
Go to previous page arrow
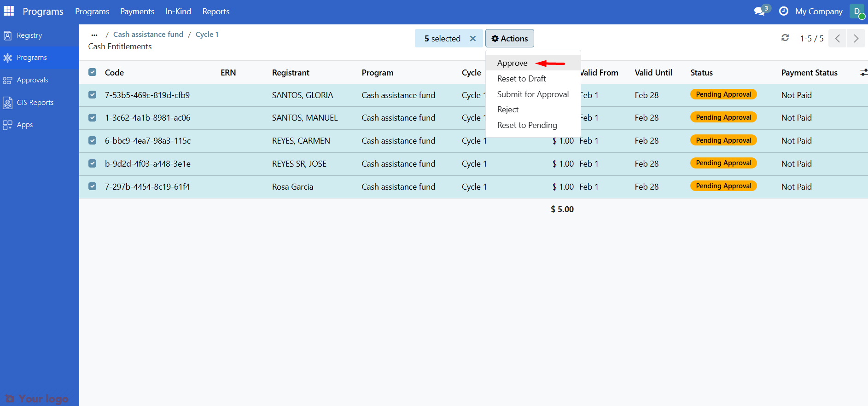point(838,38)
